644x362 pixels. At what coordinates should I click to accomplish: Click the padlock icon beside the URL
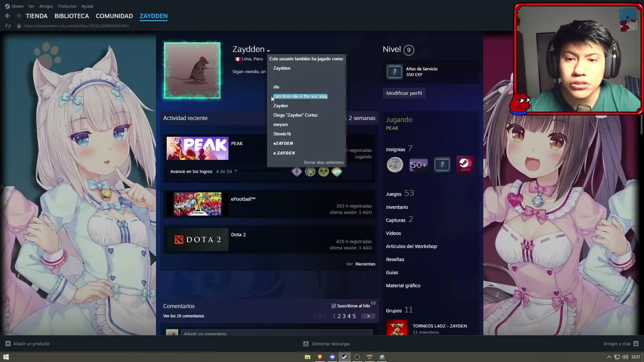coord(19,26)
